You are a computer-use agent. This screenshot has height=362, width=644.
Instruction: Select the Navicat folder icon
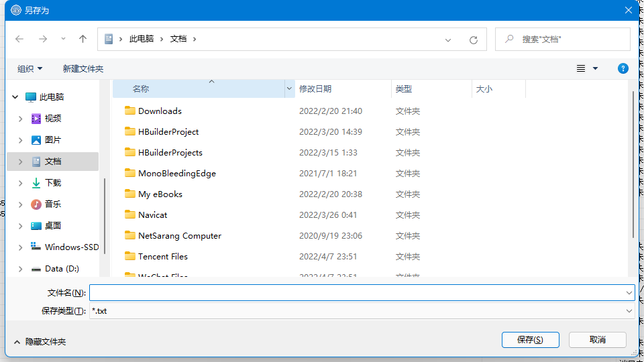pos(129,215)
